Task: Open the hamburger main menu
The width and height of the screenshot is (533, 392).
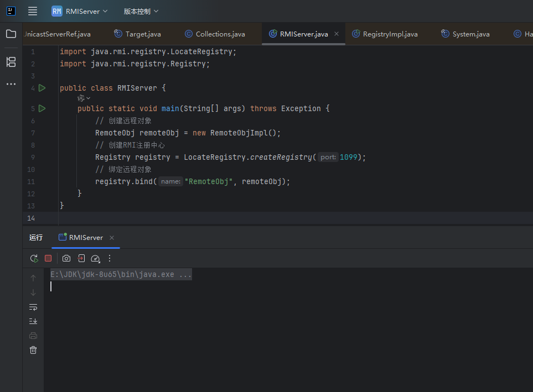Action: tap(33, 11)
